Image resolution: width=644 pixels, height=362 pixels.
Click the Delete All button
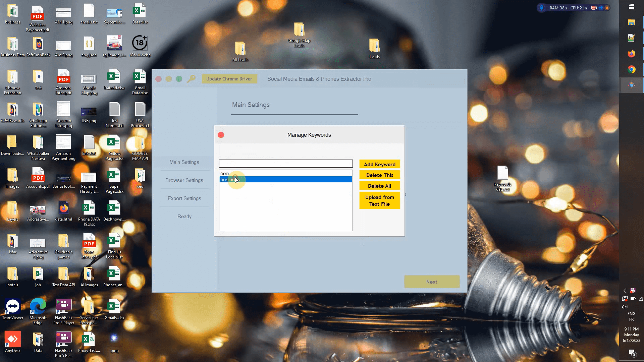(x=379, y=186)
